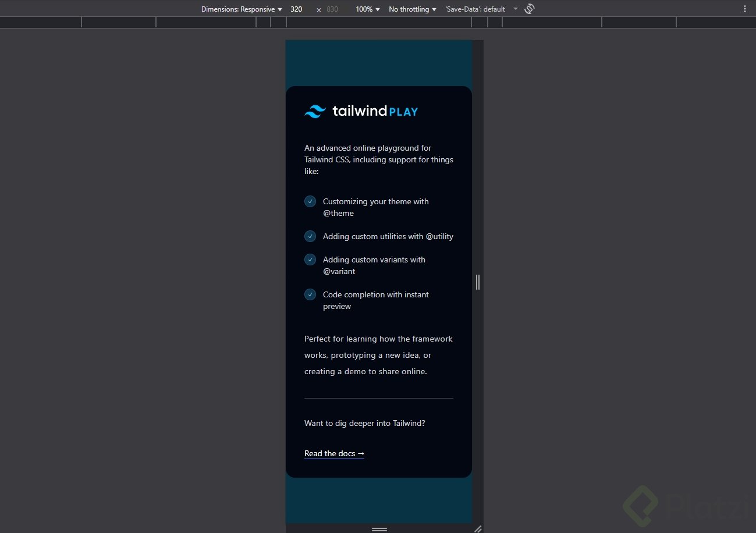Click the 'Adding custom utilities with @utility' text

388,236
